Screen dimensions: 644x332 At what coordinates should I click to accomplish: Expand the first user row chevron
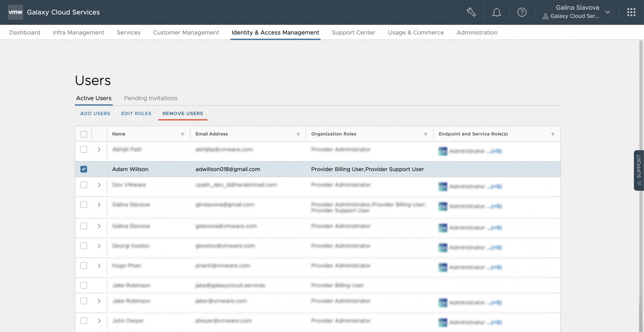coord(99,150)
